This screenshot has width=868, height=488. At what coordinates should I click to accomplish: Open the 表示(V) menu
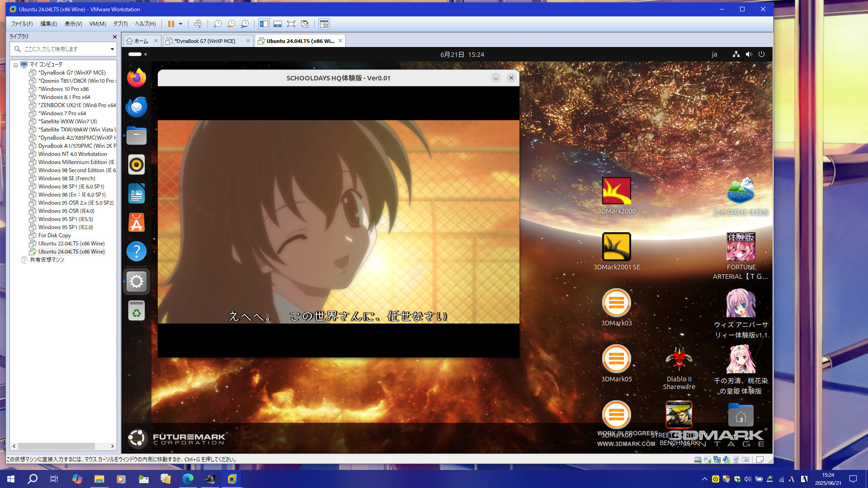point(73,24)
